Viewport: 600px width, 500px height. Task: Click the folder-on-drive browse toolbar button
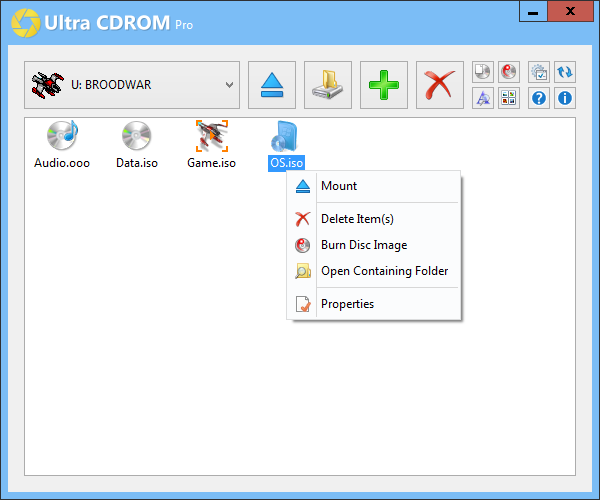pyautogui.click(x=328, y=85)
